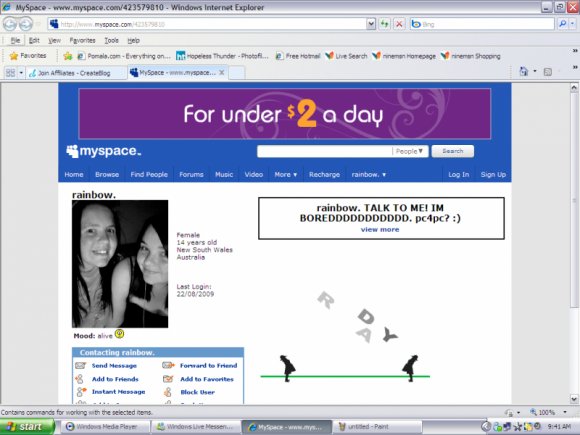
Task: Open the Forums navigation link
Action: pos(191,175)
